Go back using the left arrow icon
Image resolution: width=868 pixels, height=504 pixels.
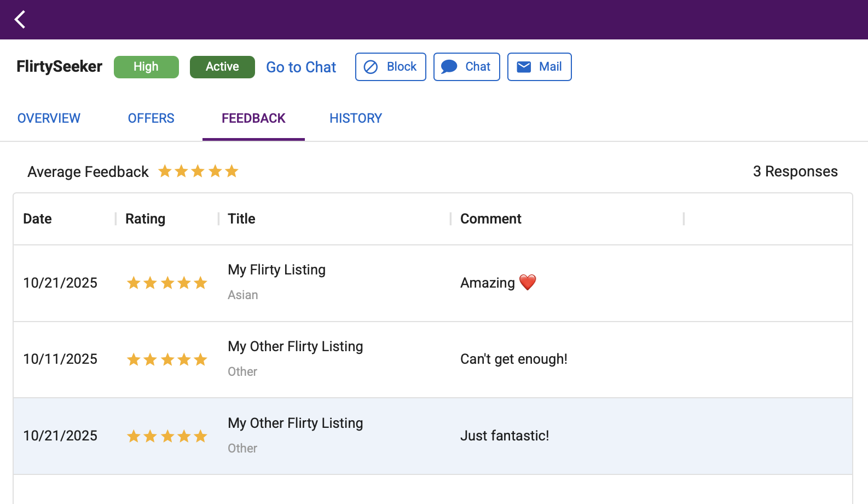point(20,20)
